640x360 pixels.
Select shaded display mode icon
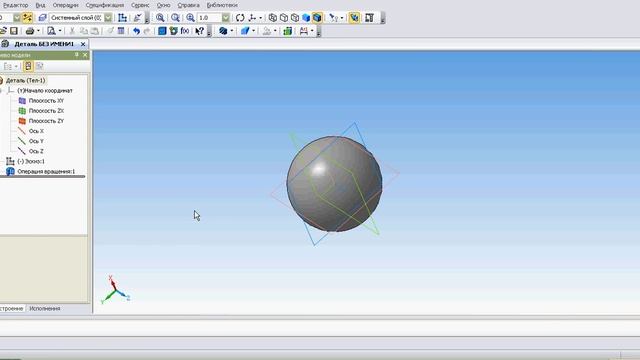[x=306, y=18]
